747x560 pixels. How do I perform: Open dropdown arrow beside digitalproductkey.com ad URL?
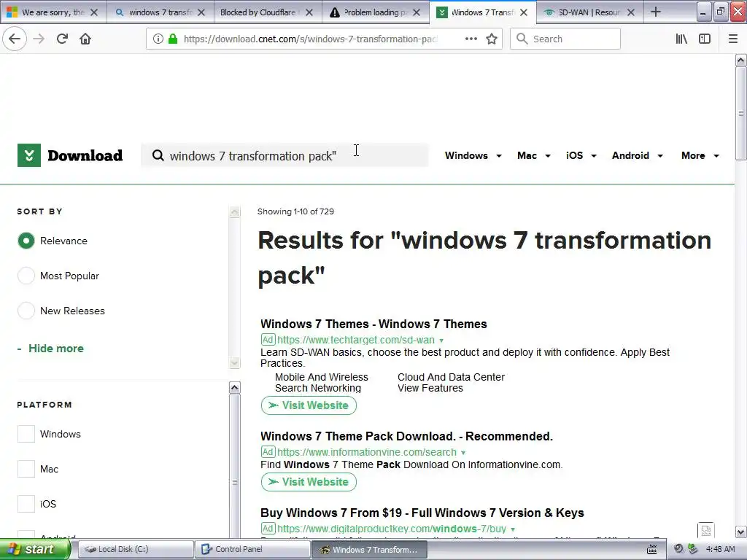coord(513,529)
